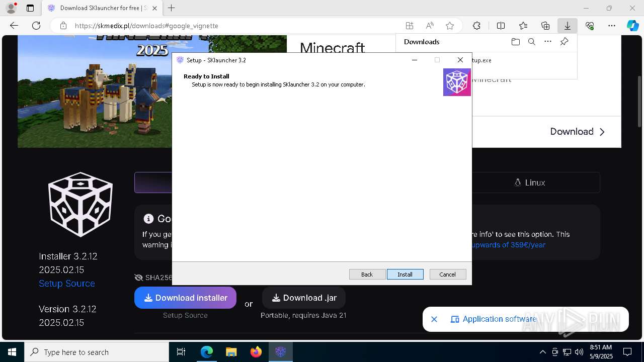The width and height of the screenshot is (644, 362).
Task: Open Edge Settings and more menu
Action: tap(612, 26)
